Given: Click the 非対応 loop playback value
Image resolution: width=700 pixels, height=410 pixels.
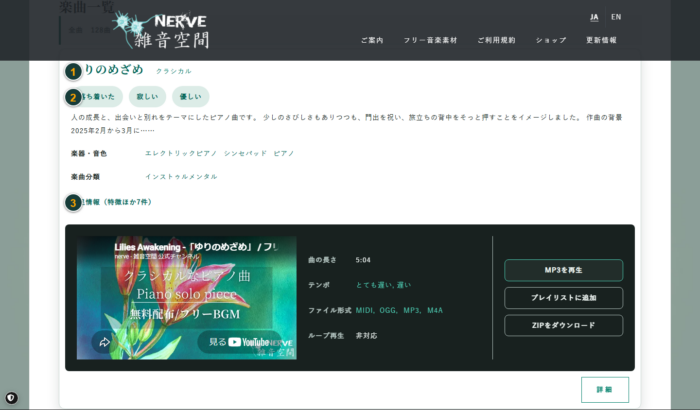Looking at the screenshot, I should tap(367, 335).
